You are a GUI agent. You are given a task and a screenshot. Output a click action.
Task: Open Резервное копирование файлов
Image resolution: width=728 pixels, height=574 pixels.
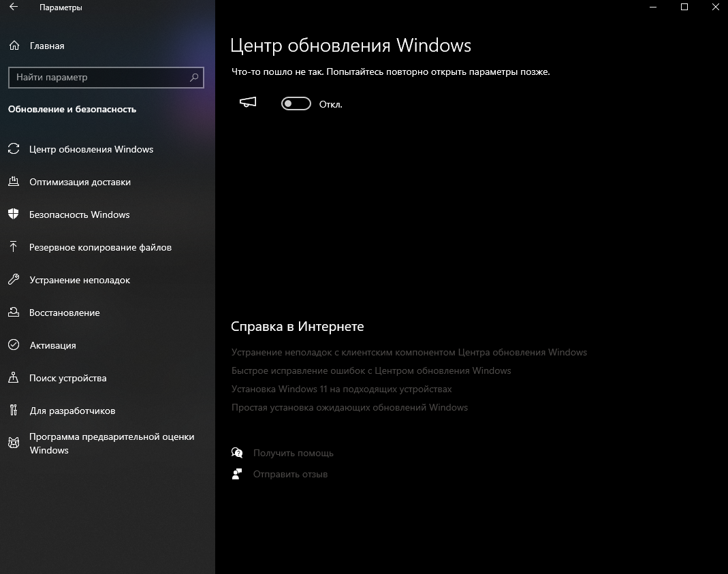(x=100, y=247)
